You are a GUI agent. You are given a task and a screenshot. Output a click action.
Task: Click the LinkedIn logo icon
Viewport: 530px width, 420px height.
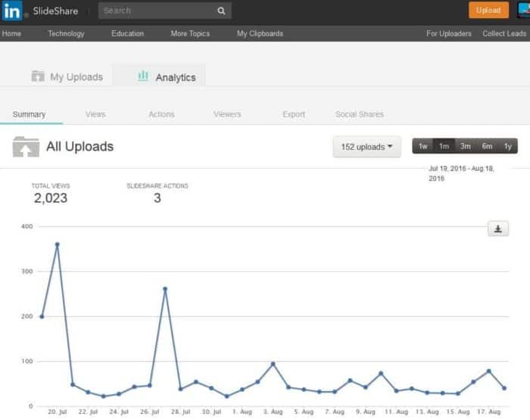[x=12, y=11]
